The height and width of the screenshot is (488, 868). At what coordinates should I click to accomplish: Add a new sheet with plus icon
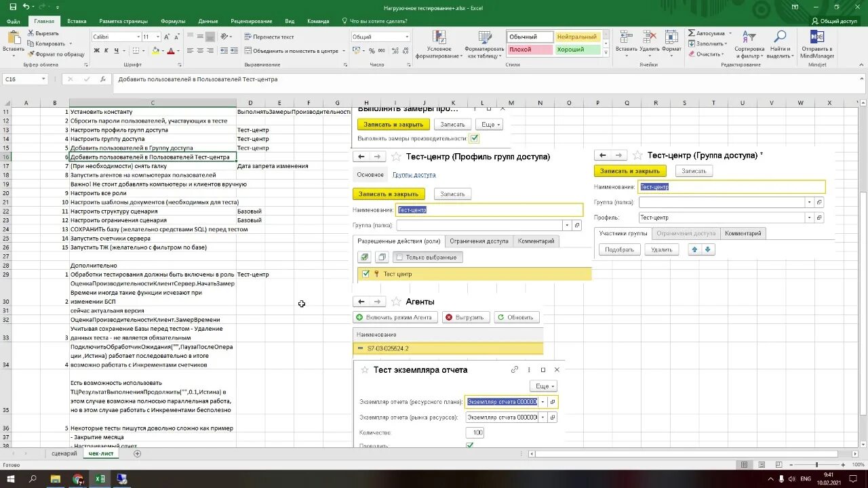137,453
